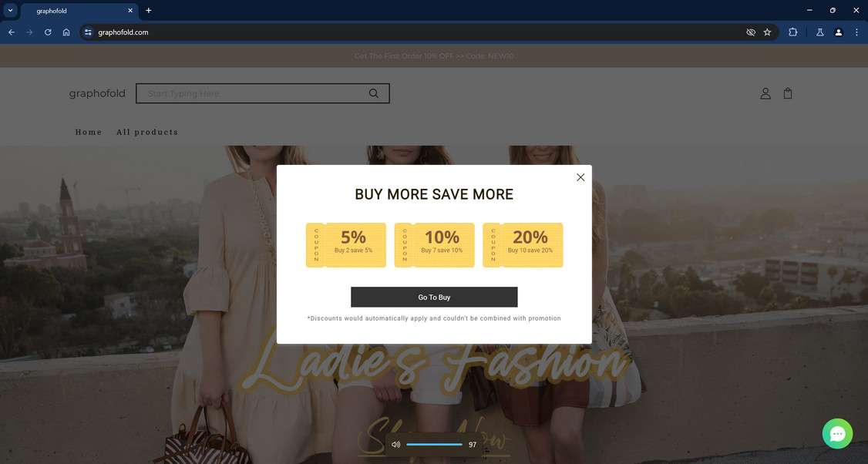The height and width of the screenshot is (464, 868).
Task: Mute the volume speaker icon
Action: pos(395,445)
